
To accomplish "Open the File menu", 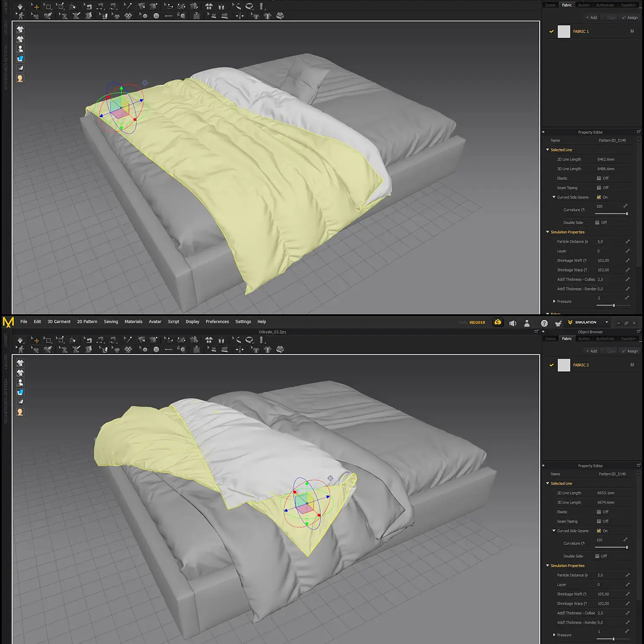I will click(x=24, y=322).
